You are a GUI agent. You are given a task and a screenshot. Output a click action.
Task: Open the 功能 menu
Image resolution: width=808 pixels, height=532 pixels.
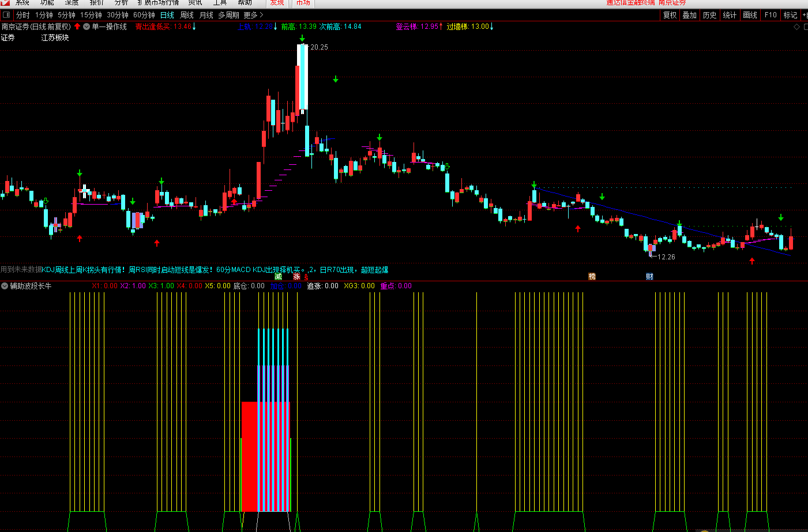47,3
